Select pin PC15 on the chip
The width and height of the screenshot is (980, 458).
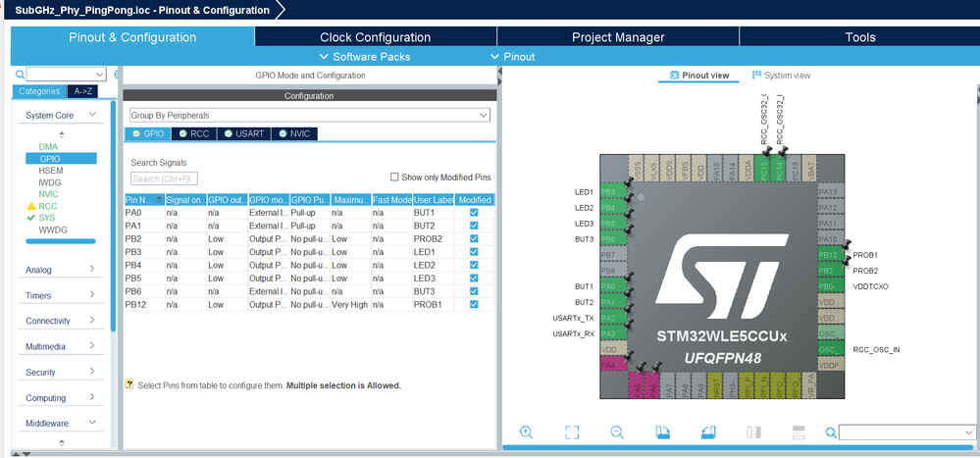762,168
